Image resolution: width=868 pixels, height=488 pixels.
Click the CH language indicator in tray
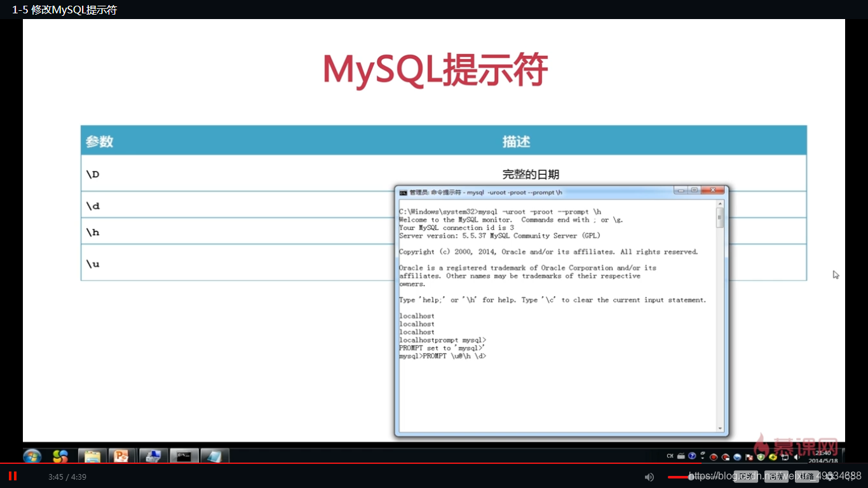click(x=670, y=456)
